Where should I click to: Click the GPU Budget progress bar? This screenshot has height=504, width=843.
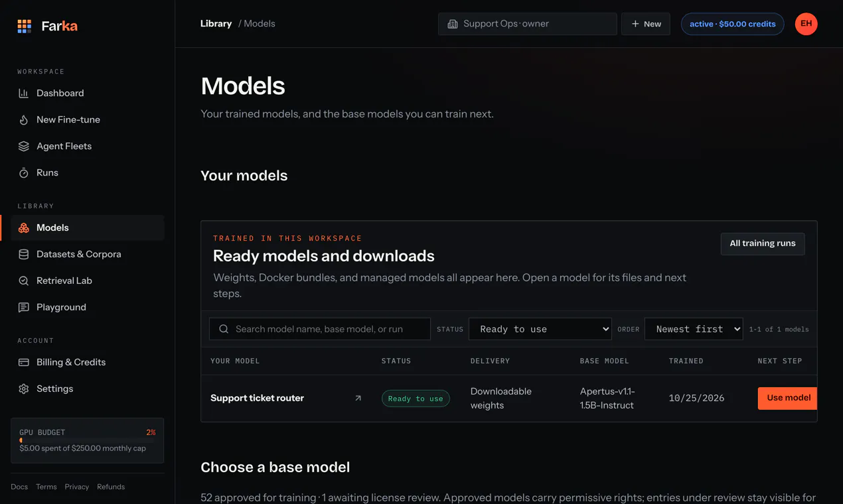pos(88,440)
